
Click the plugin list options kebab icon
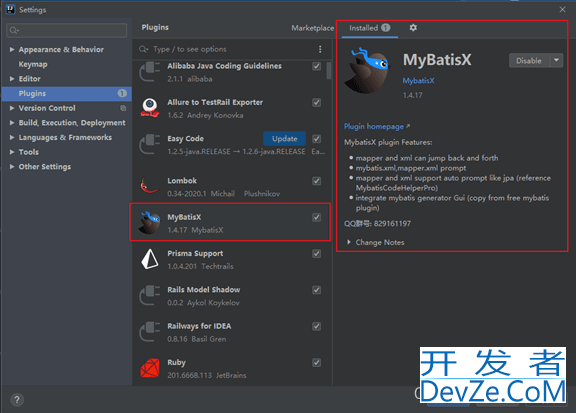[x=320, y=49]
